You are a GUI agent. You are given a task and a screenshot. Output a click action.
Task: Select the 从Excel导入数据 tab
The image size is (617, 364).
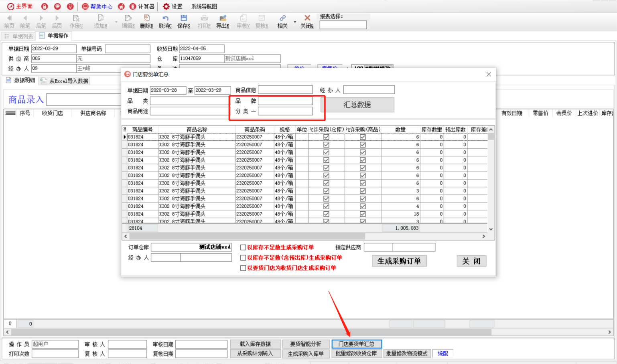[65, 81]
